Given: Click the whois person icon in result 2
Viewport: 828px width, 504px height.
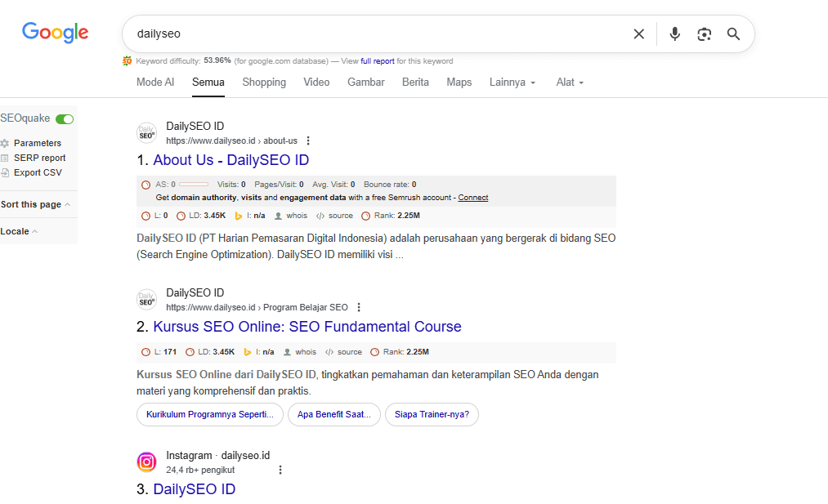Looking at the screenshot, I should 287,352.
